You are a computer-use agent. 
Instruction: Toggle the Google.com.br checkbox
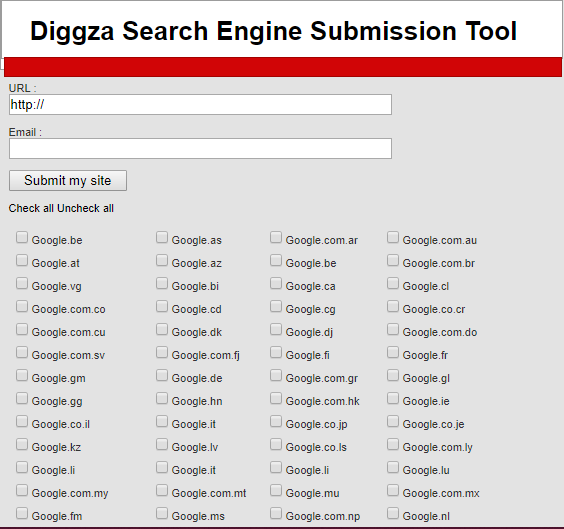(393, 260)
